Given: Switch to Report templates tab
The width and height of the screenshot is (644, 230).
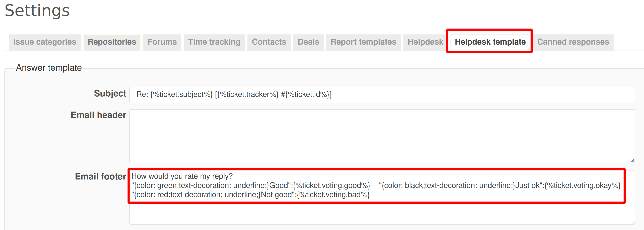Looking at the screenshot, I should pos(363,42).
